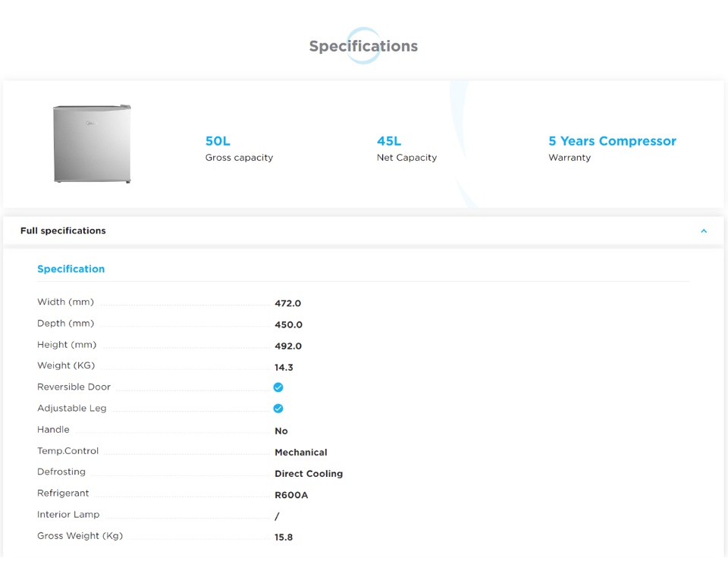Click the Reversible Door blue checkmark icon
This screenshot has width=728, height=561.
tap(278, 387)
